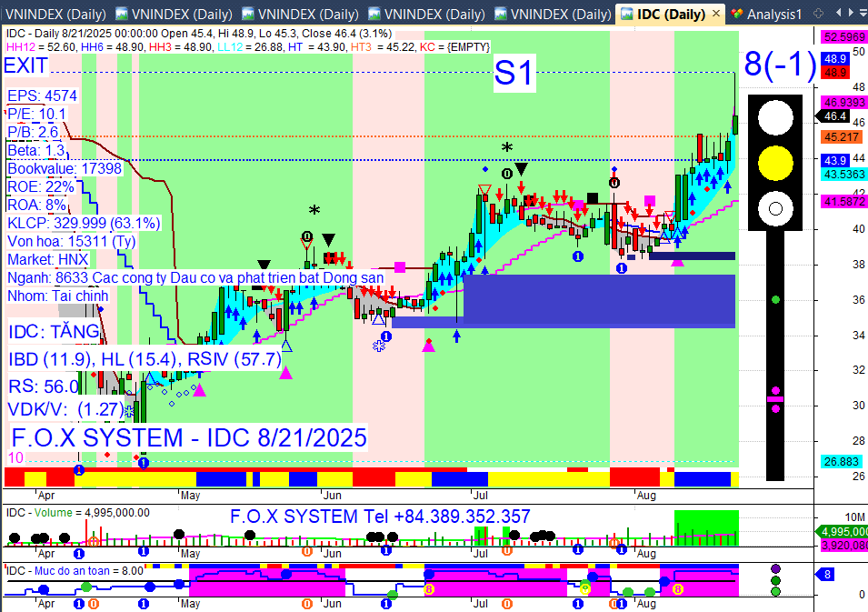Open the Analysis1 tab
This screenshot has width=868, height=612.
767,14
